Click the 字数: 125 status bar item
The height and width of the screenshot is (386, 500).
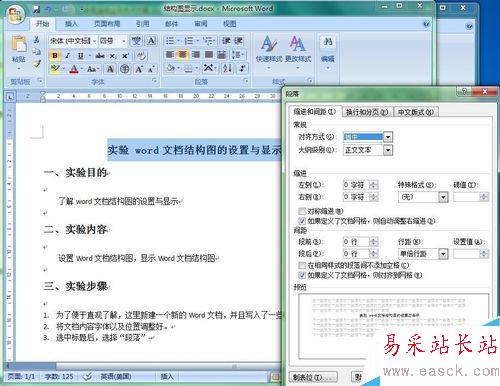pos(59,377)
